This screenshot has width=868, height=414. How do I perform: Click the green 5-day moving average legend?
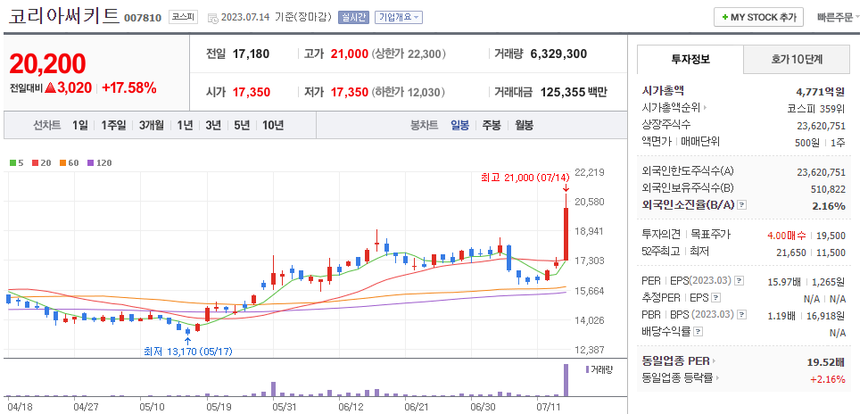[x=17, y=162]
